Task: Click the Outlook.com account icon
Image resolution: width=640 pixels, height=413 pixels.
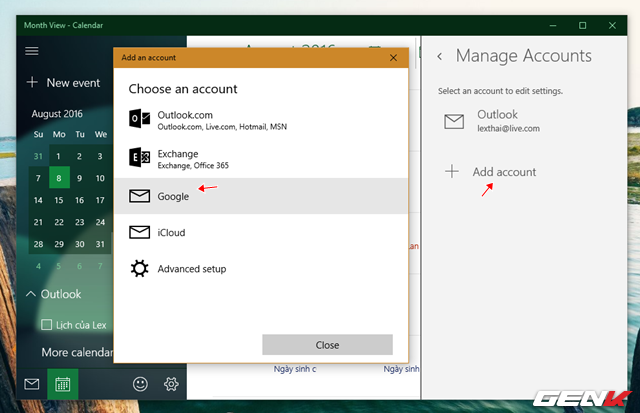Action: [139, 119]
